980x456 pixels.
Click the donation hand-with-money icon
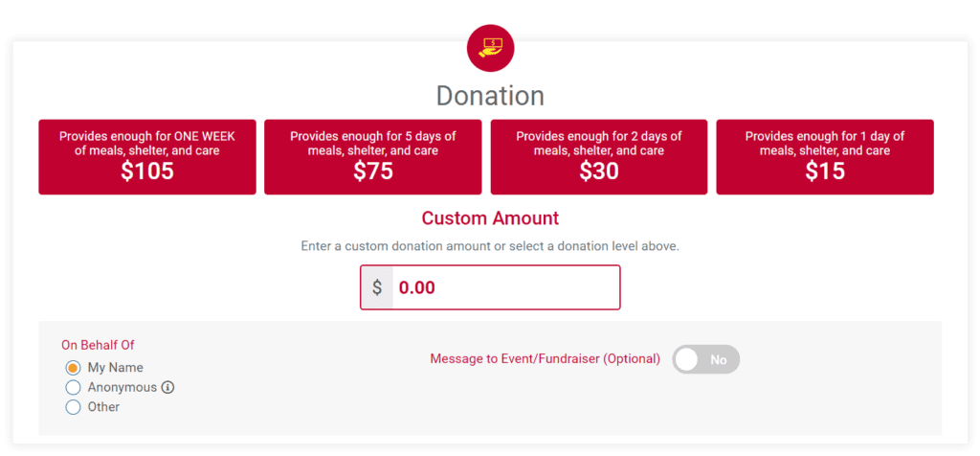tap(491, 48)
